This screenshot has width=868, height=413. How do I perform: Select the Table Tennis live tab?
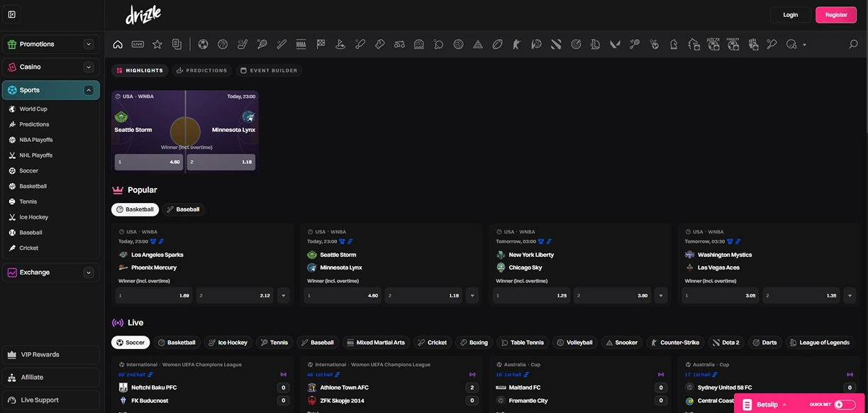pyautogui.click(x=523, y=342)
